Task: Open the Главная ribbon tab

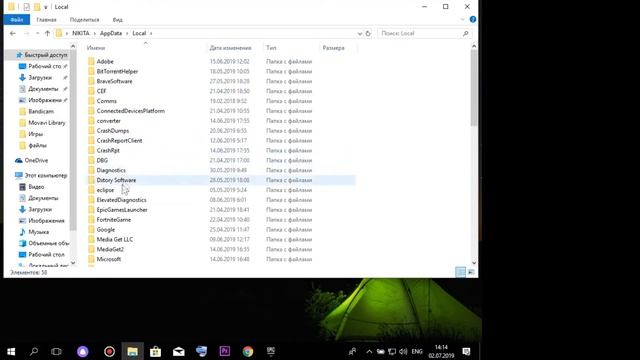Action: [x=46, y=20]
